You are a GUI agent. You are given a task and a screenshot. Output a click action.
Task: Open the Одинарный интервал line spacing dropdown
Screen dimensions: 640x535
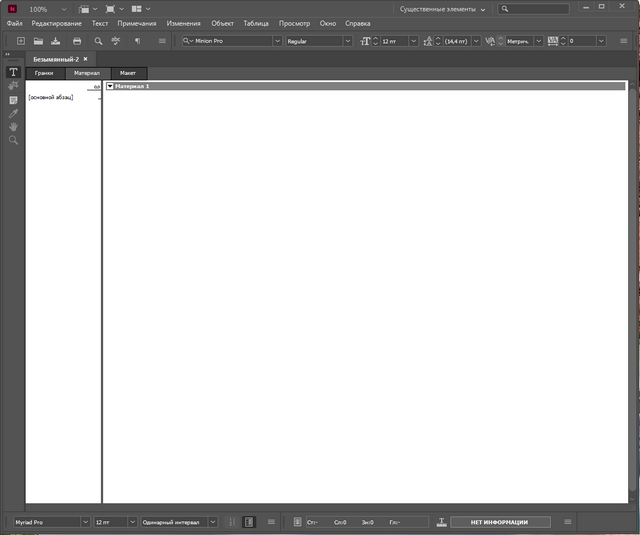[x=212, y=522]
